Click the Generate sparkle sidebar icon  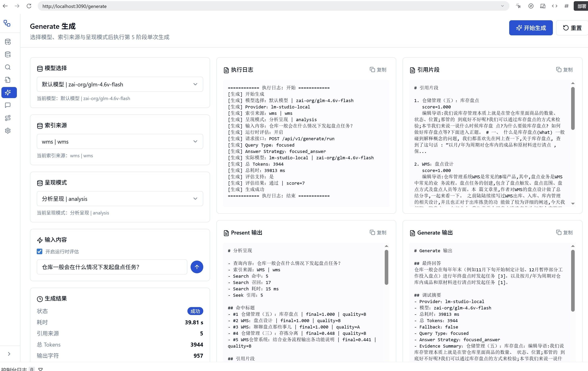click(9, 93)
